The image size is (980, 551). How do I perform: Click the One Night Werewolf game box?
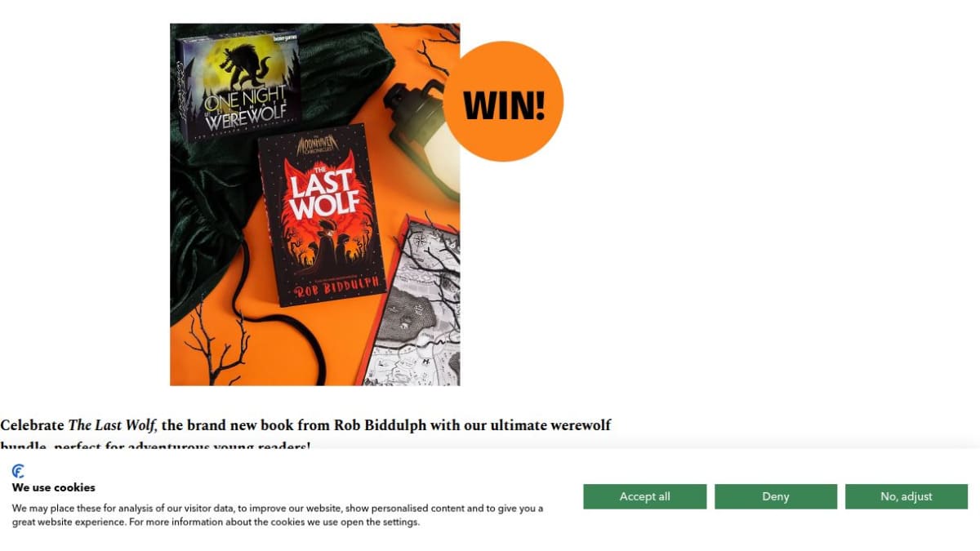click(237, 87)
